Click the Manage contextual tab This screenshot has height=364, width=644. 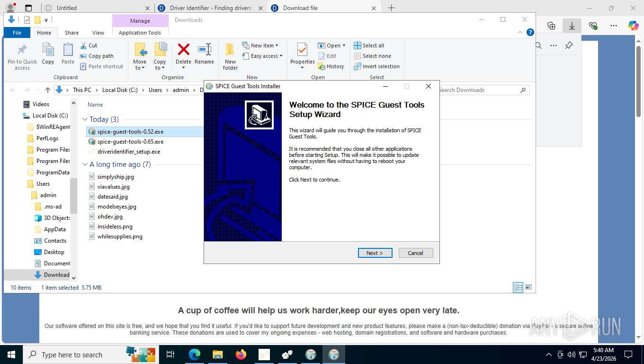[140, 21]
